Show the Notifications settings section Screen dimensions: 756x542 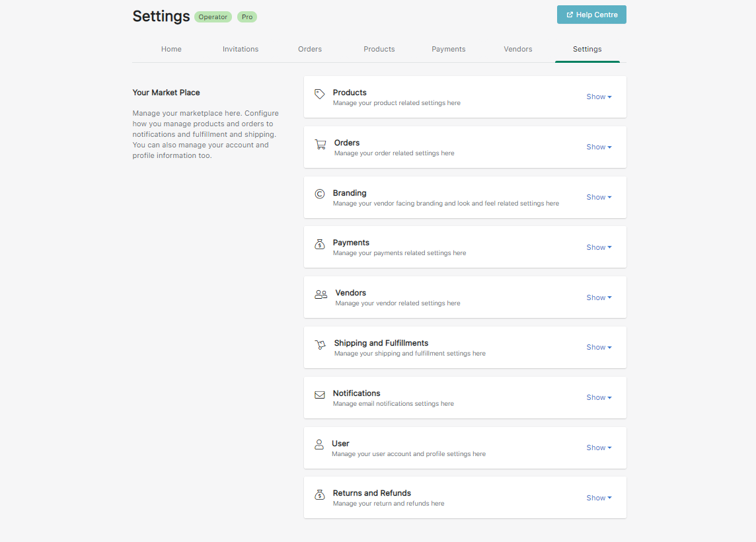[x=599, y=397]
